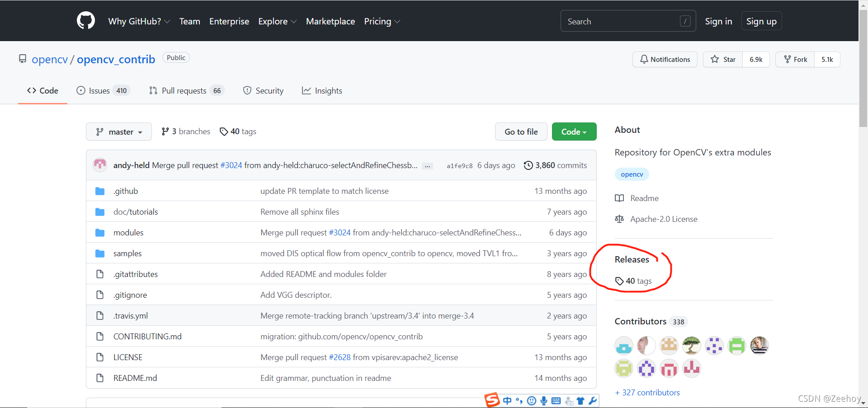Click the file icon beside README.md
868x408 pixels.
[x=100, y=378]
